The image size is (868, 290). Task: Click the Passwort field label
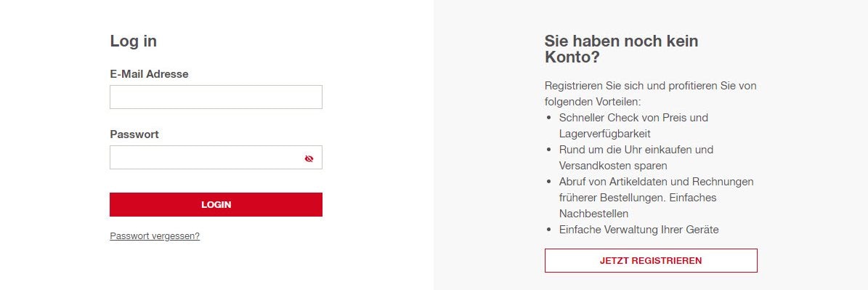pos(134,134)
